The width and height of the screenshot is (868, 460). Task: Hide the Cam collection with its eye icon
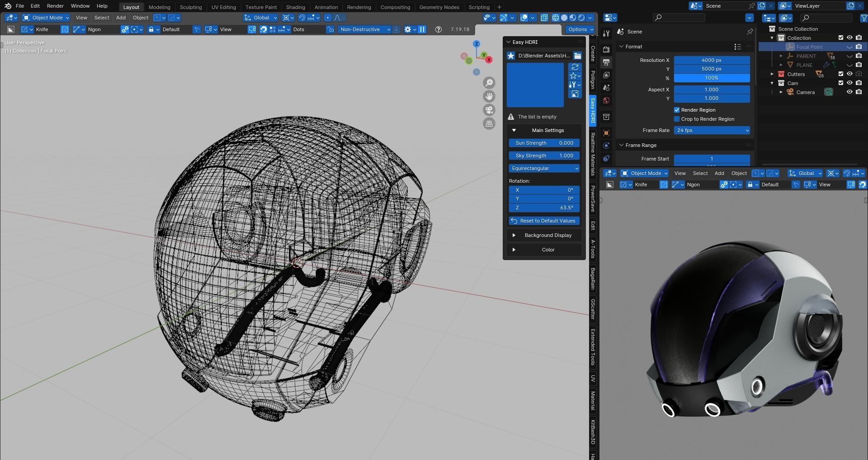click(849, 83)
